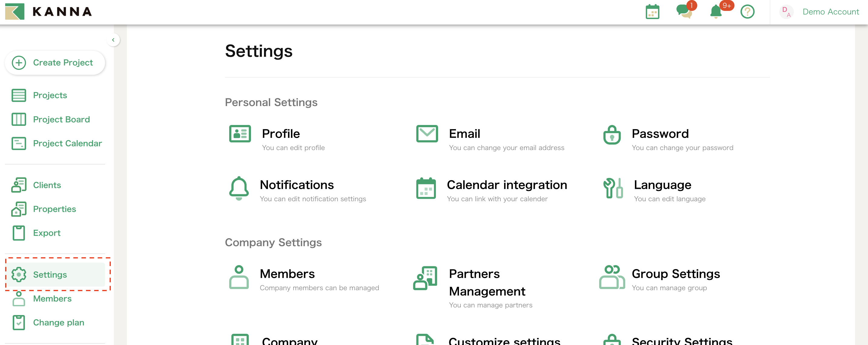The image size is (868, 345).
Task: Click the help question mark icon
Action: click(747, 12)
